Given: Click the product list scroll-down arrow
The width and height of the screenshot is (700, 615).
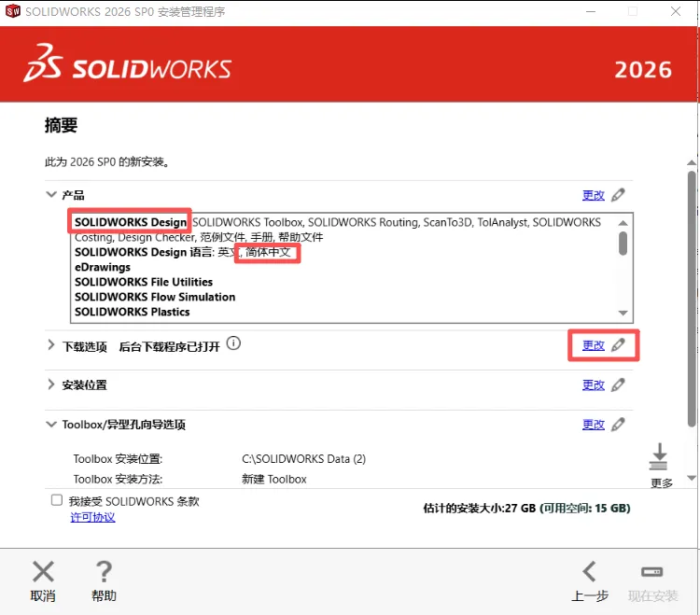Looking at the screenshot, I should (x=623, y=313).
